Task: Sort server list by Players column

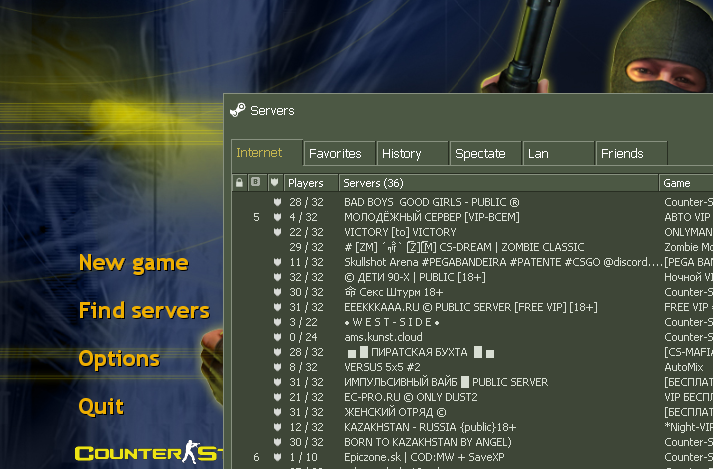Action: (x=308, y=183)
